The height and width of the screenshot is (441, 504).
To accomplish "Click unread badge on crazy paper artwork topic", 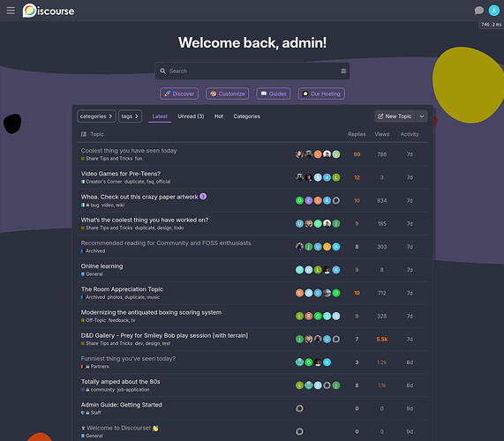I will (203, 197).
